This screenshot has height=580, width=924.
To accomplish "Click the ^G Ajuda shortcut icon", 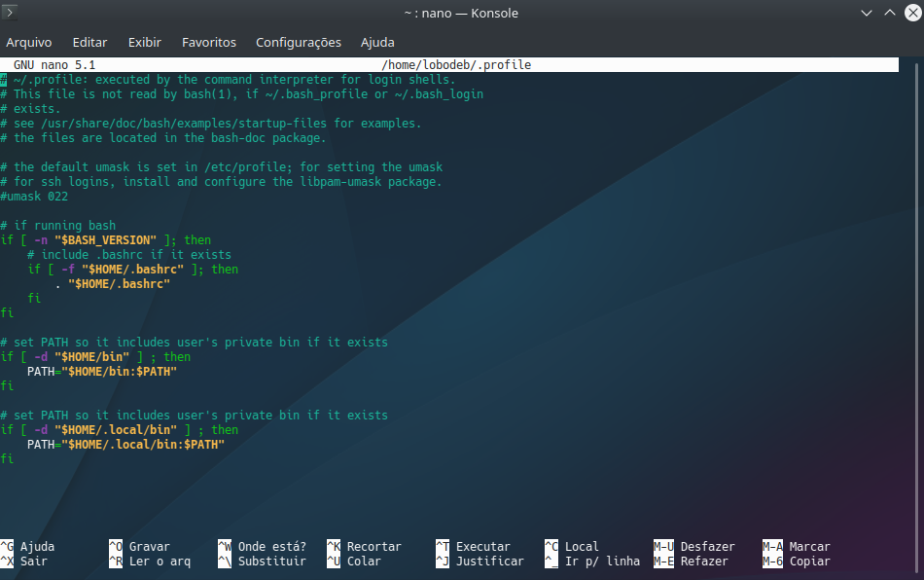I will point(8,546).
